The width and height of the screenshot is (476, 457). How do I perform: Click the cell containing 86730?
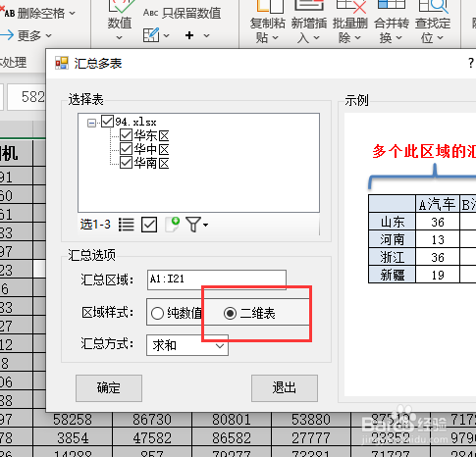[152, 420]
